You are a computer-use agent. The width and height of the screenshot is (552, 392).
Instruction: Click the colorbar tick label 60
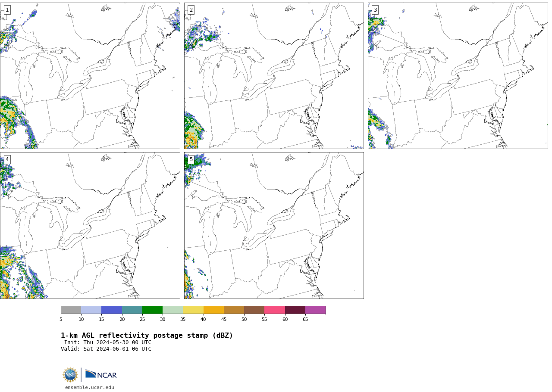coord(285,319)
